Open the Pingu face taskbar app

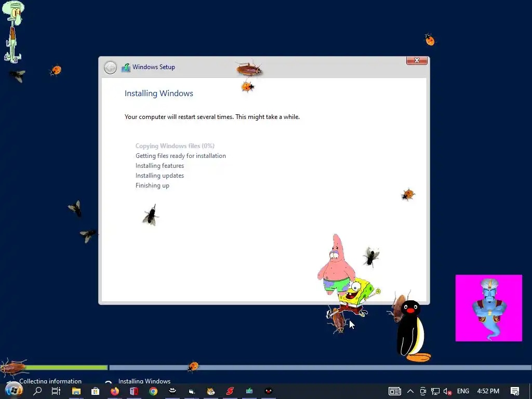click(269, 391)
